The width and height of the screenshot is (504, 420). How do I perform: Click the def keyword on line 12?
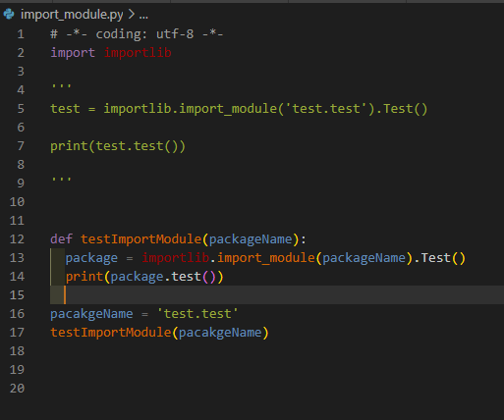click(x=61, y=239)
